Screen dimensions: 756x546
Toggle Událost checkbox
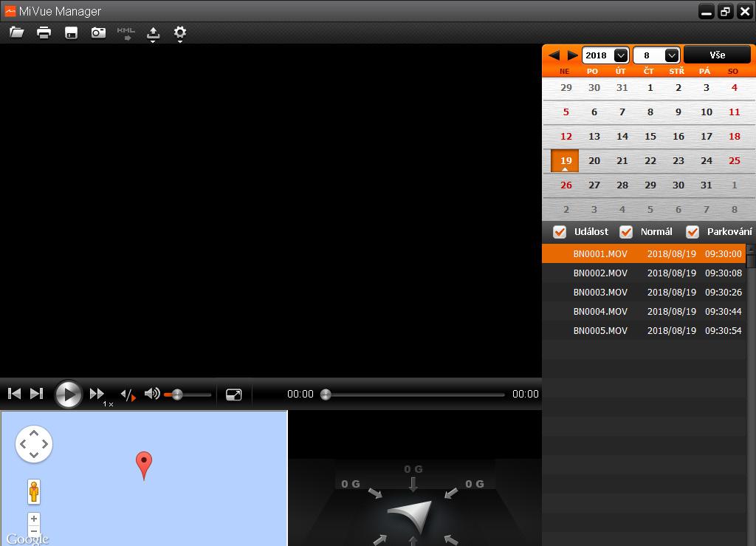pos(560,231)
